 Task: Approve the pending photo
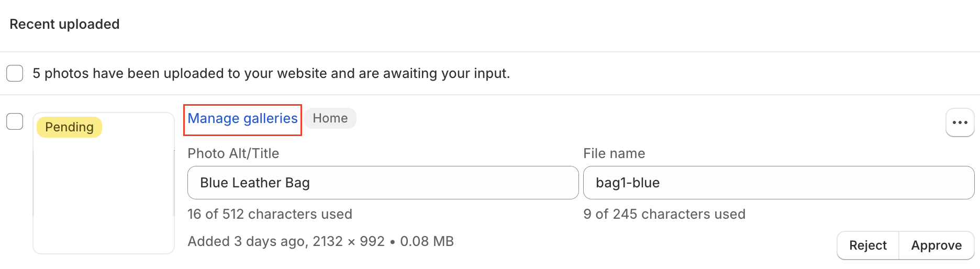tap(936, 245)
